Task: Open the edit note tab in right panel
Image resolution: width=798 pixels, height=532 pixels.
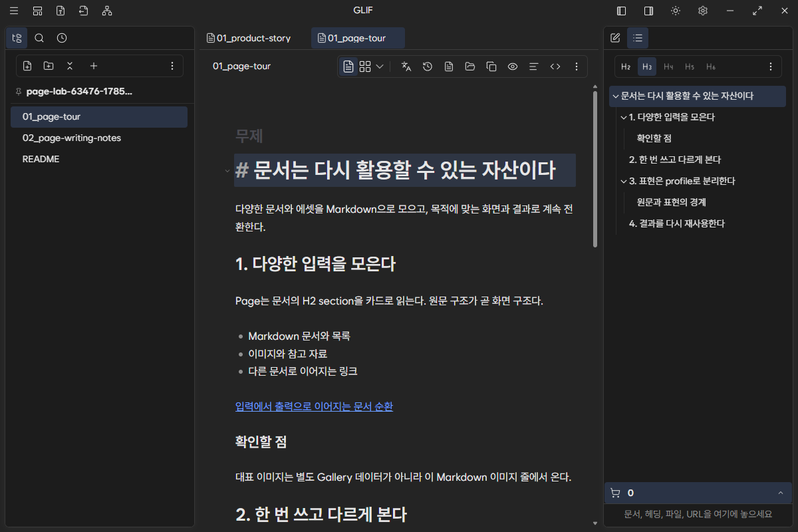Action: coord(615,38)
